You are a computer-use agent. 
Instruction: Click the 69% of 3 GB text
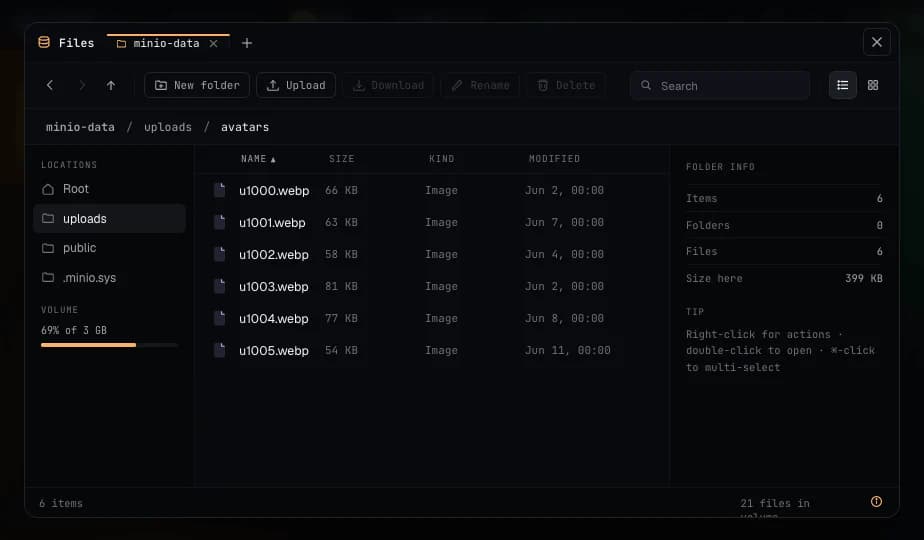click(x=74, y=330)
